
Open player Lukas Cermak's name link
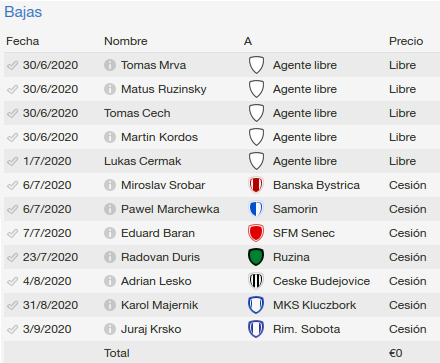pos(143,161)
